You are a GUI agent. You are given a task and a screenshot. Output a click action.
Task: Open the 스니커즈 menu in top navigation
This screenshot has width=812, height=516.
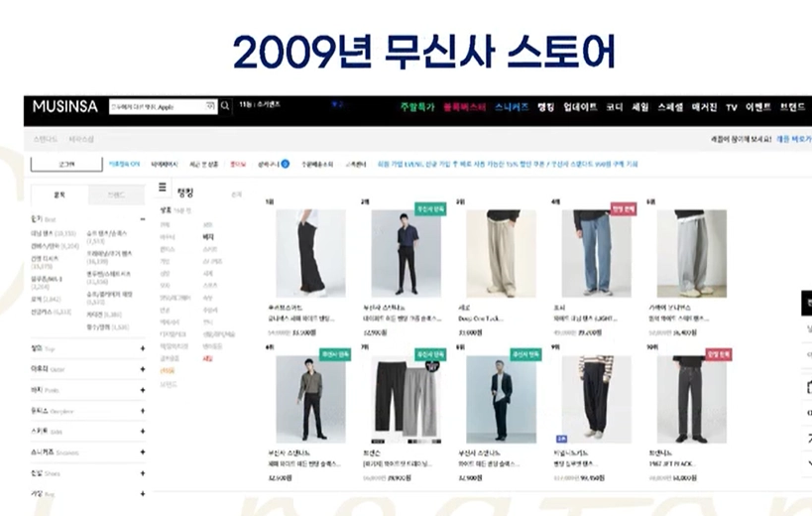tap(512, 107)
